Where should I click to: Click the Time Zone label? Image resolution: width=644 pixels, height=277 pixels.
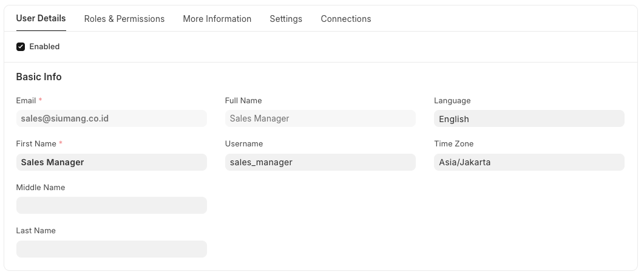tap(454, 144)
